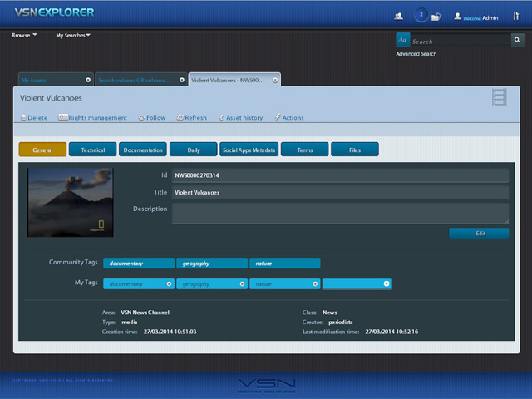Click the geography community tag
The image size is (532, 399).
(212, 264)
